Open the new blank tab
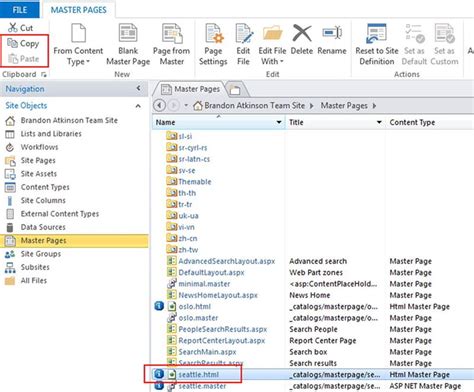 tap(235, 89)
